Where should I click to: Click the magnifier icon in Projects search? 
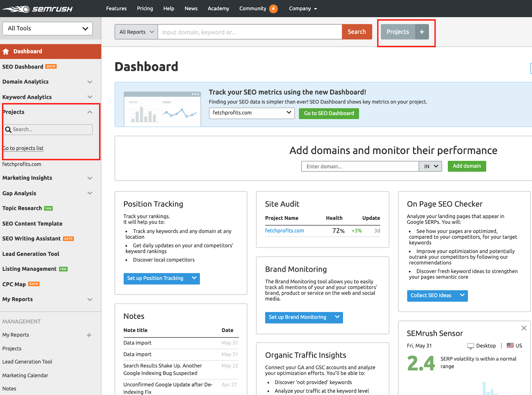point(8,130)
